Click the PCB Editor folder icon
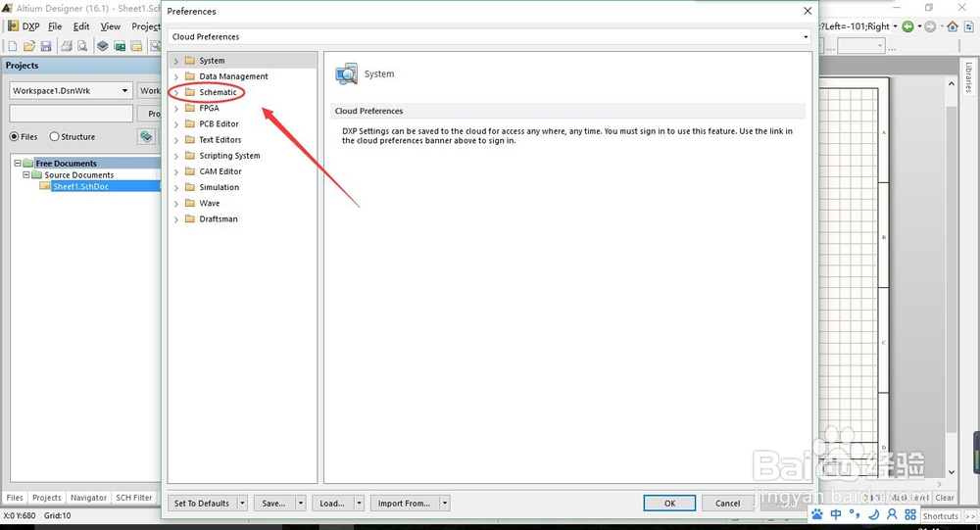 point(190,123)
